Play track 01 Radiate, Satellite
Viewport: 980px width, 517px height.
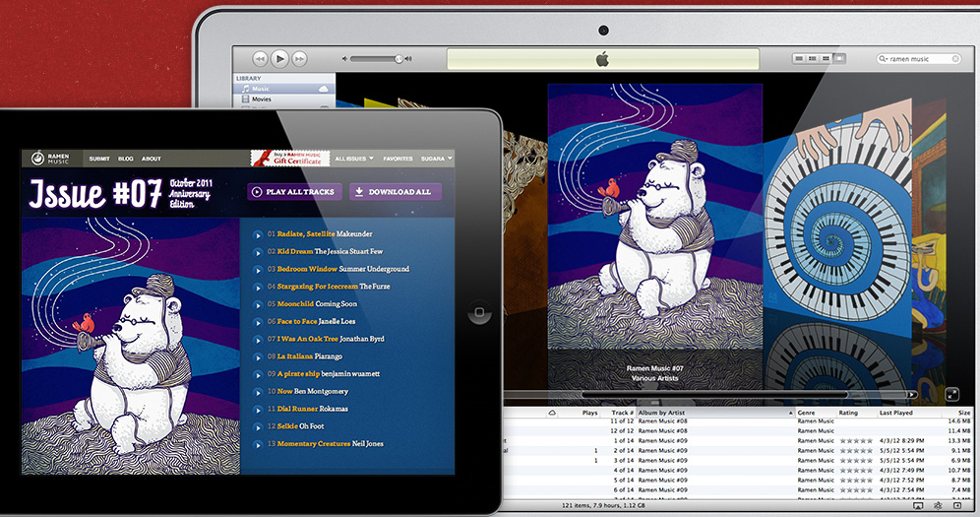point(258,235)
